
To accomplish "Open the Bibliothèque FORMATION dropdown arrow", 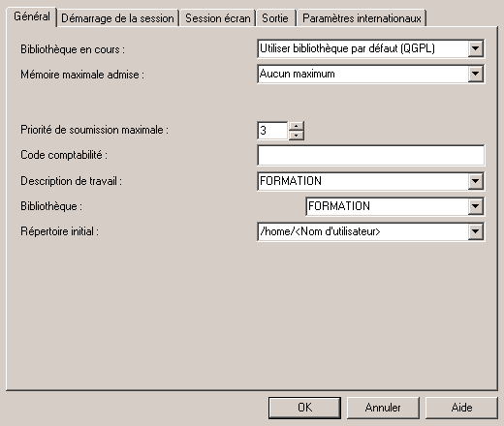I will (475, 206).
